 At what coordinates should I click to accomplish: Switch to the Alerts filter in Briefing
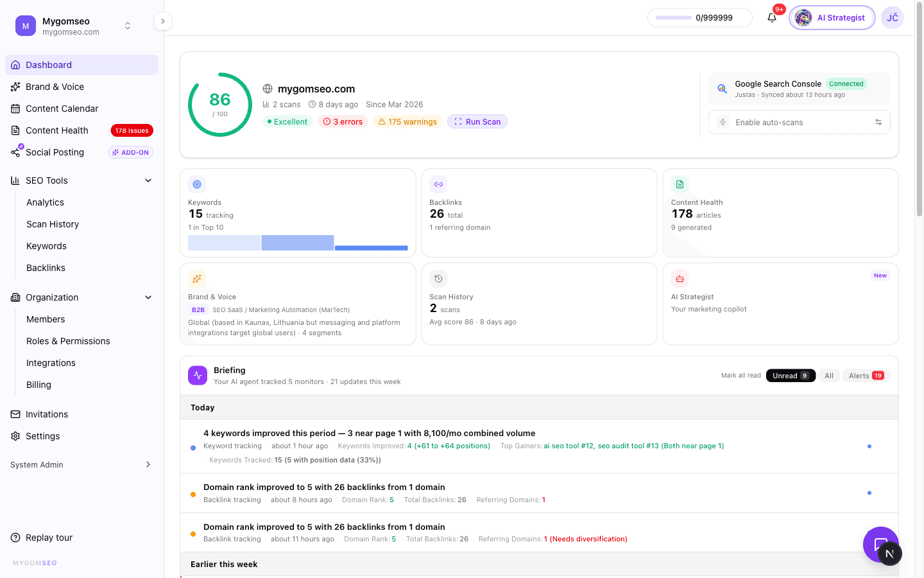866,375
